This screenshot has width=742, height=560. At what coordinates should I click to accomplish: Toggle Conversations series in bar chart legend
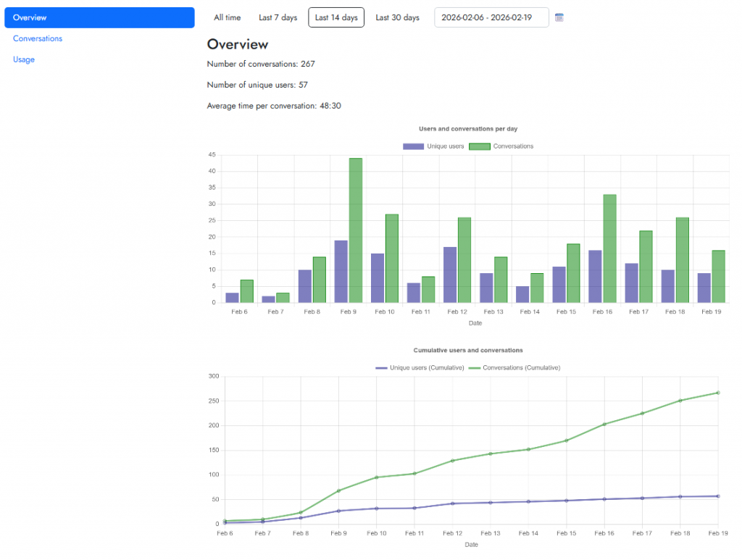pyautogui.click(x=501, y=146)
